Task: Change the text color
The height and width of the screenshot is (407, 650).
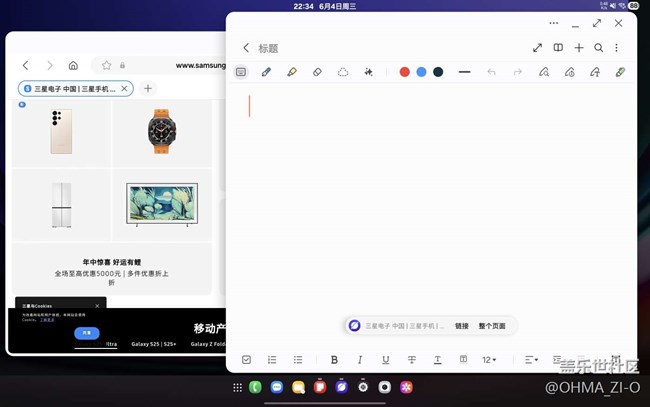Action: (437, 360)
